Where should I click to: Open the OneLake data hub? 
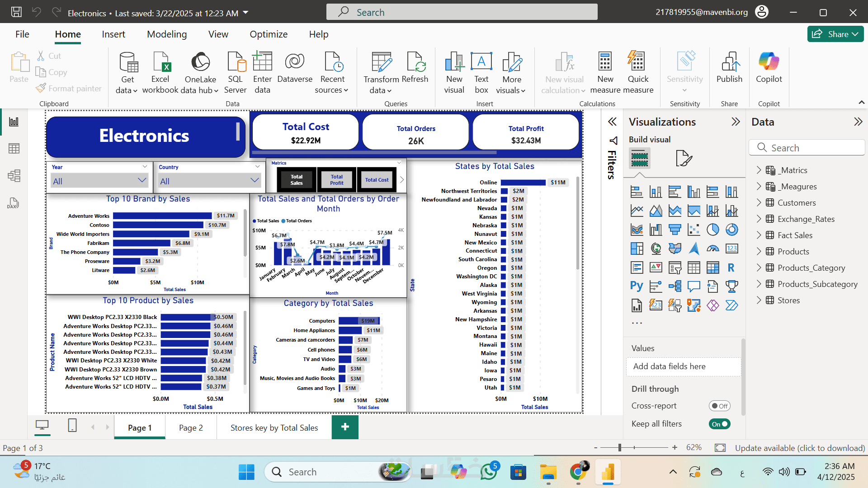pos(200,72)
